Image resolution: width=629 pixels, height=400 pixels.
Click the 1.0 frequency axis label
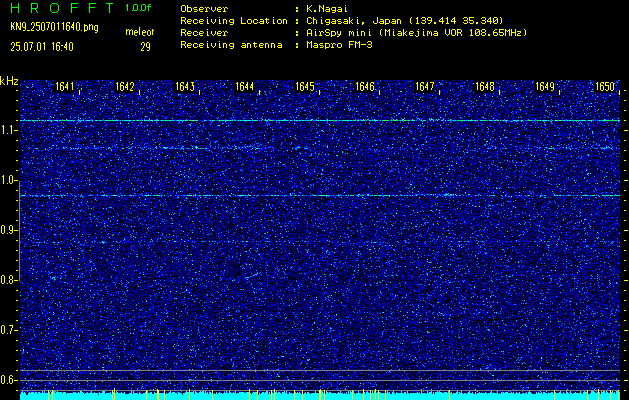pos(8,180)
